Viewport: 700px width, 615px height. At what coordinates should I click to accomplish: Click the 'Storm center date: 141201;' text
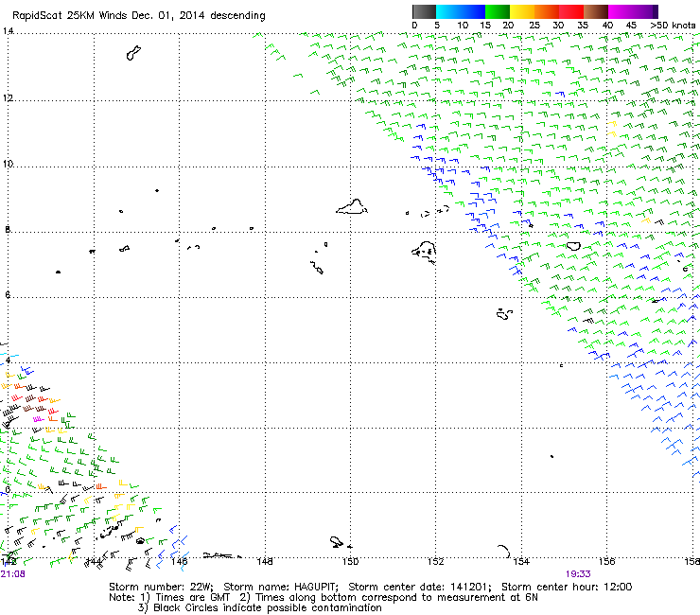(x=420, y=587)
